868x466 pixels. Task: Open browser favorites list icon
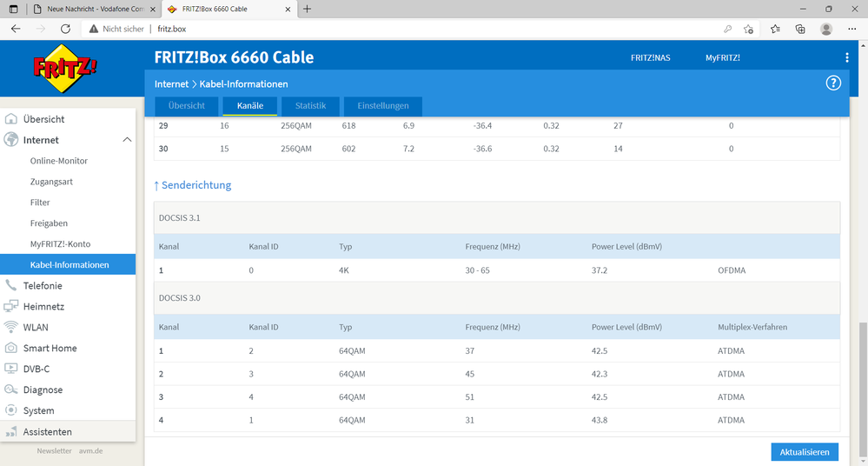[775, 29]
